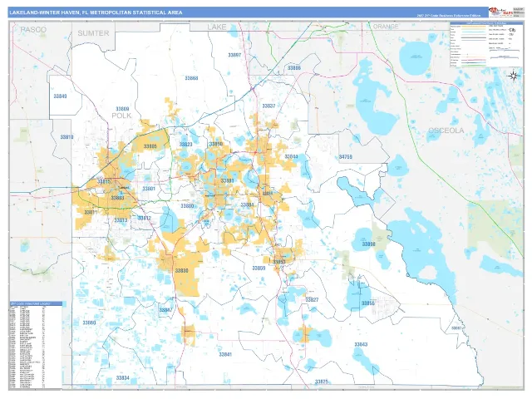Select ZIP code label 33884
The image size is (532, 399).
click(x=247, y=205)
